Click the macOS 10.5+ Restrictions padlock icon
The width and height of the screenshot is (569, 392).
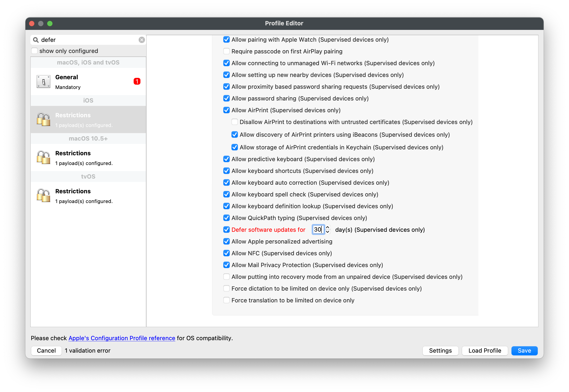point(43,158)
